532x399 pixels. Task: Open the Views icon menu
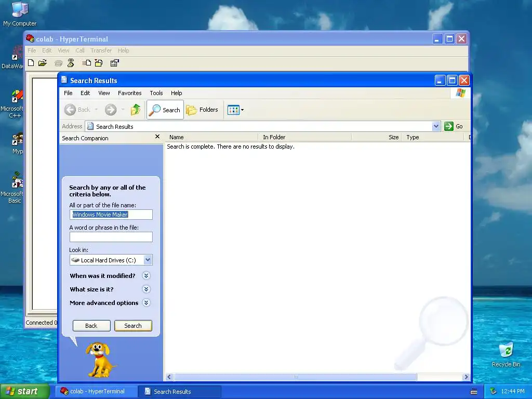[x=235, y=110]
